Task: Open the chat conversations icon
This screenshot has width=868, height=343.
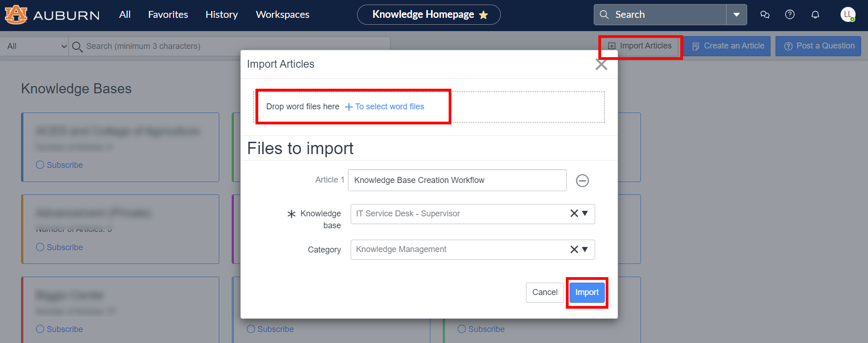Action: tap(765, 15)
